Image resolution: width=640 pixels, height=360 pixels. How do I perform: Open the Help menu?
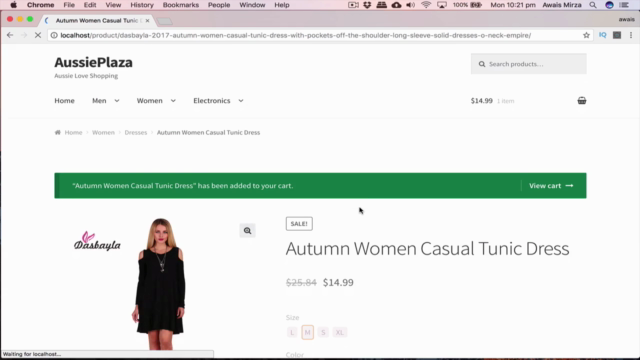(x=282, y=5)
